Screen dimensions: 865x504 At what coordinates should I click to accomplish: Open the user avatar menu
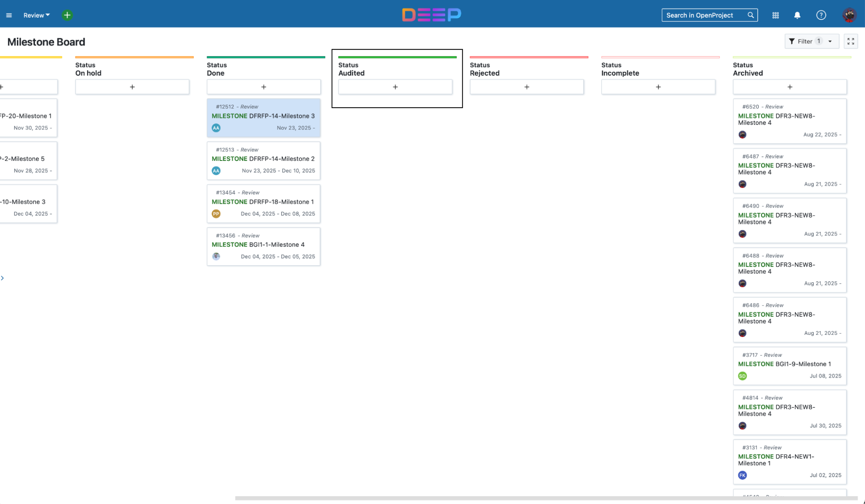(x=849, y=15)
